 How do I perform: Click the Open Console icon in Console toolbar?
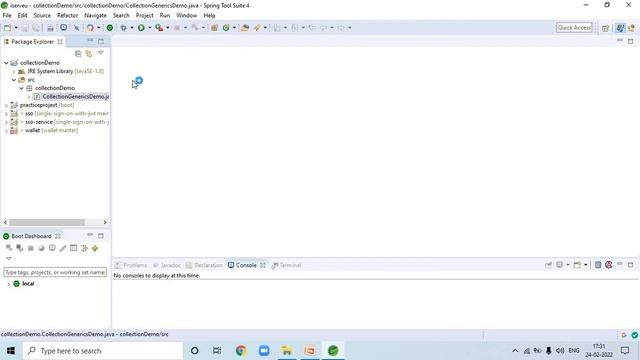577,265
